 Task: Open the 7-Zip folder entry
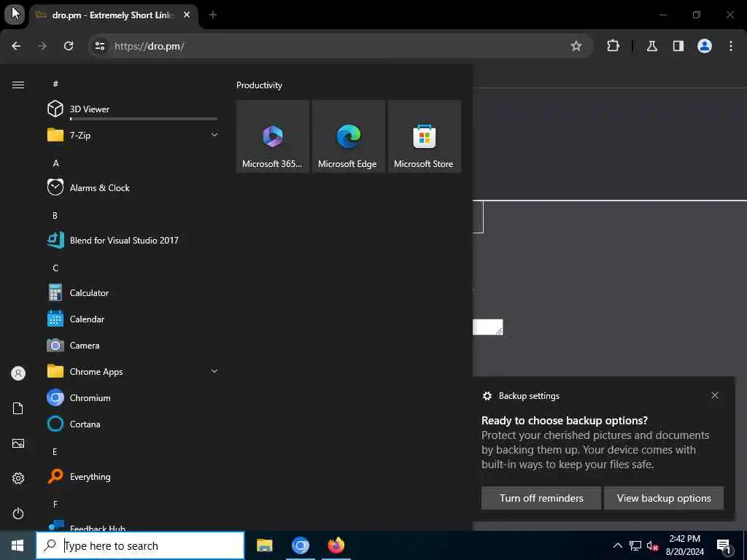(x=133, y=135)
